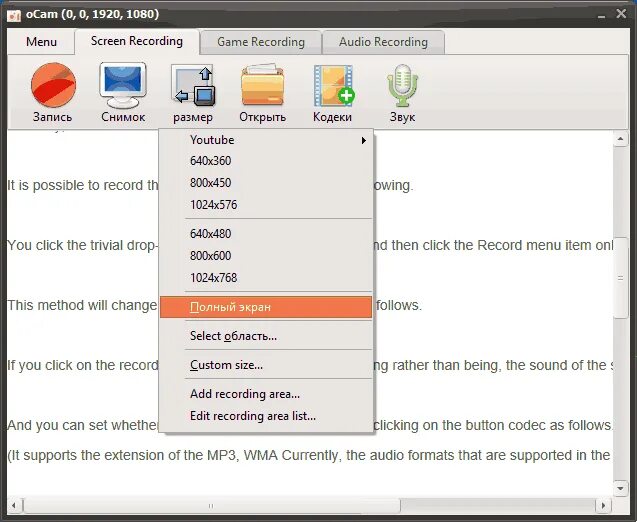Viewport: 637px width, 522px height.
Task: Select Полный экран full screen option
Action: (266, 307)
